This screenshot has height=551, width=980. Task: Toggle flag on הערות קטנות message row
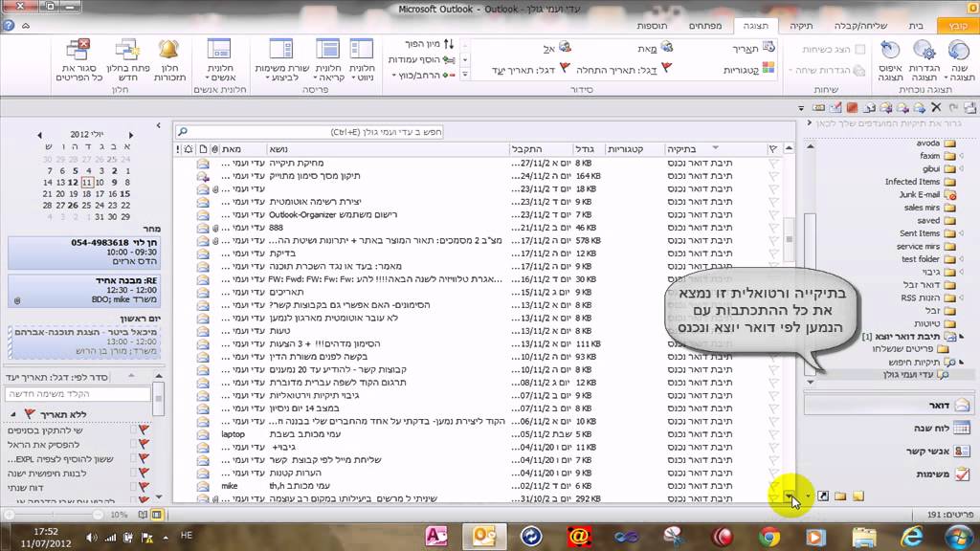(x=773, y=473)
